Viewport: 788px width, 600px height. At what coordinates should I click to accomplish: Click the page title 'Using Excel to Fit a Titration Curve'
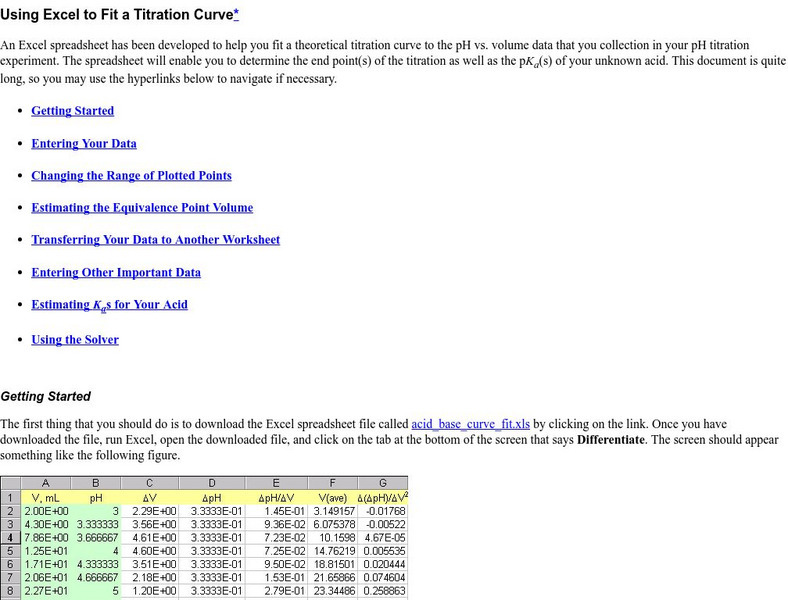(117, 15)
